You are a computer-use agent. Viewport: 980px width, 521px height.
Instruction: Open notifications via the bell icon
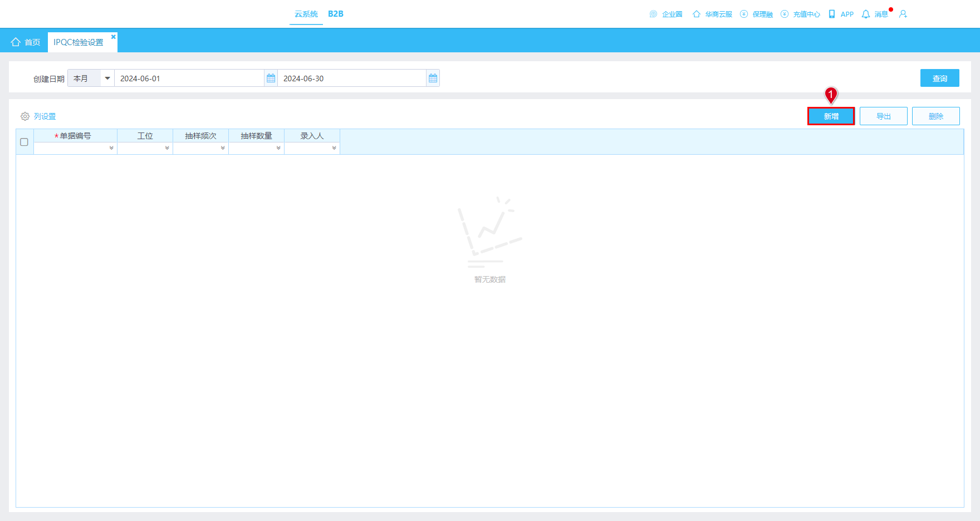tap(866, 14)
